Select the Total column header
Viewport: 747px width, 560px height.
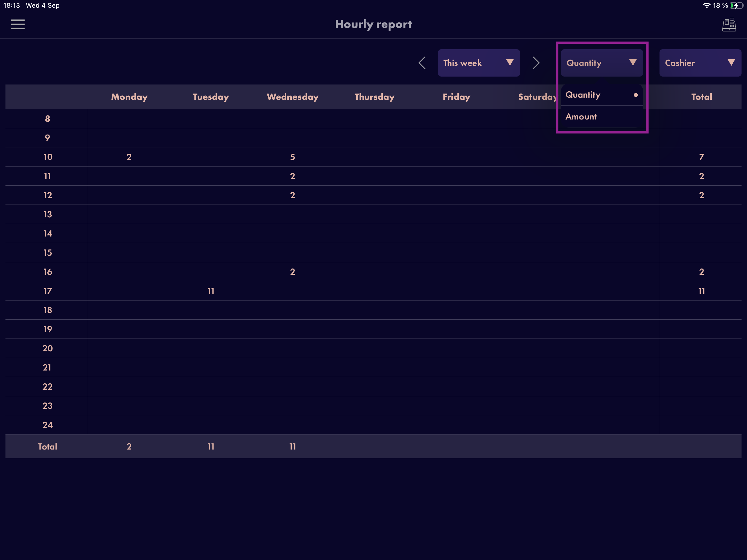[x=701, y=97]
